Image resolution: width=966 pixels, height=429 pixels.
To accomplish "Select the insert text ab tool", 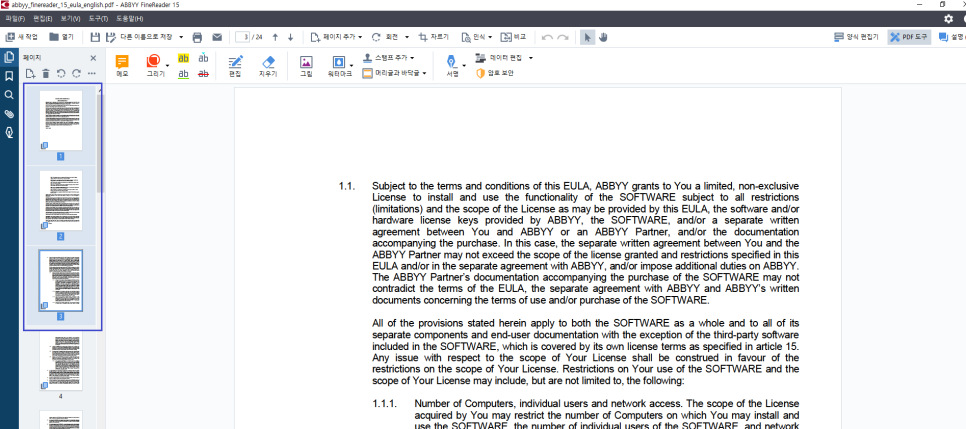I will [x=203, y=59].
